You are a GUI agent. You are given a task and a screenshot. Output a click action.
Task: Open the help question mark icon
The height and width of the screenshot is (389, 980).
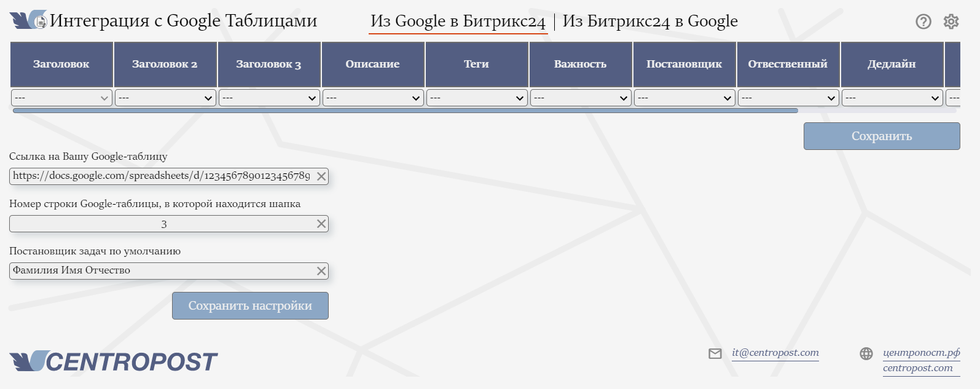click(923, 22)
